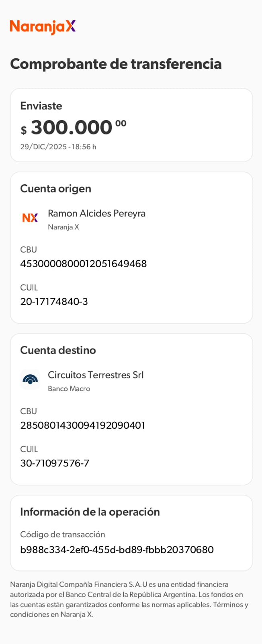The height and width of the screenshot is (644, 262).
Task: Select the destination CBU number starting with 2850
Action: point(82,425)
